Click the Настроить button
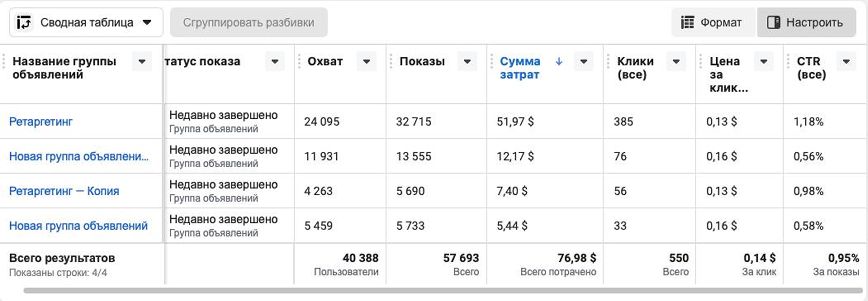This screenshot has height=301, width=868. pos(806,23)
